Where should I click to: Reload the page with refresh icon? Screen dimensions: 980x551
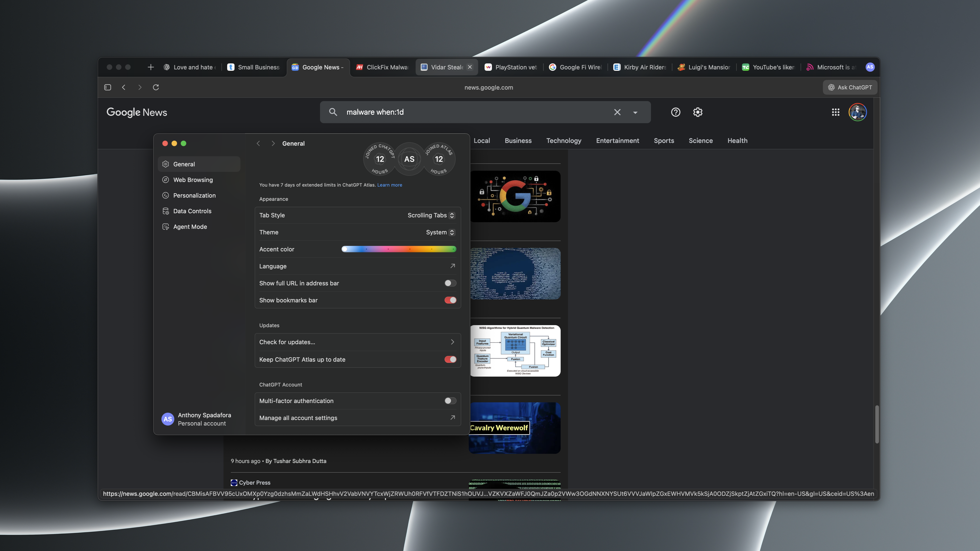tap(156, 87)
